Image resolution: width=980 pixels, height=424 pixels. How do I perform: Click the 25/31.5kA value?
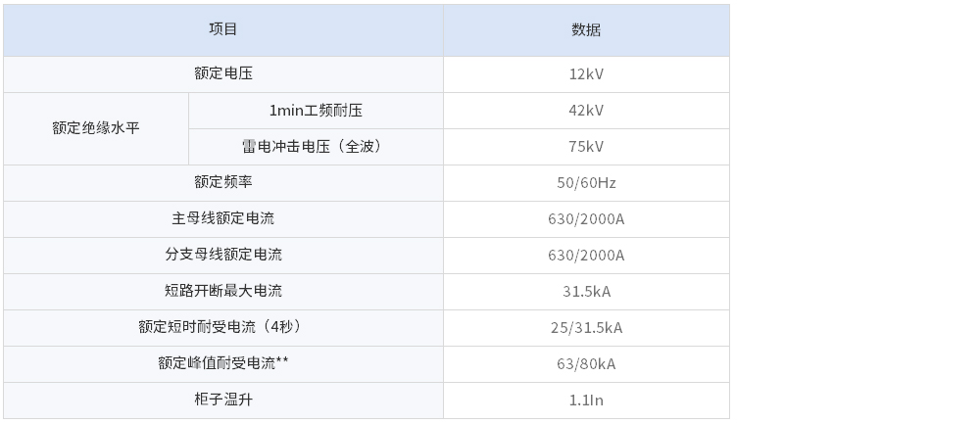coord(586,328)
